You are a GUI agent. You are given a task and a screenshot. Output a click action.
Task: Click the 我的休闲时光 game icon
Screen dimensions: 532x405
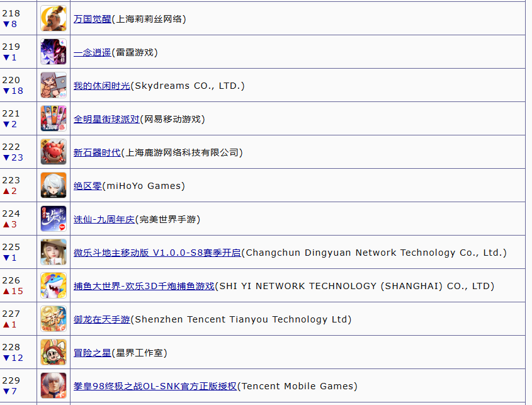tap(54, 85)
